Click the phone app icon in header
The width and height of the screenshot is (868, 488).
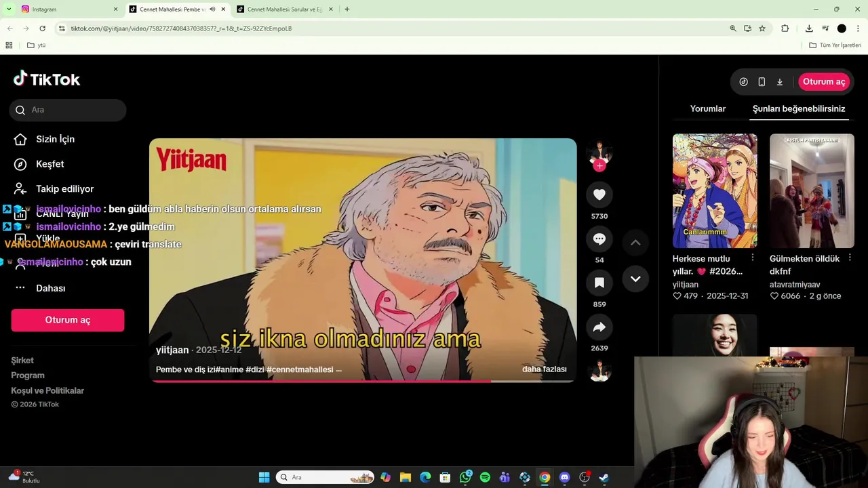(762, 82)
